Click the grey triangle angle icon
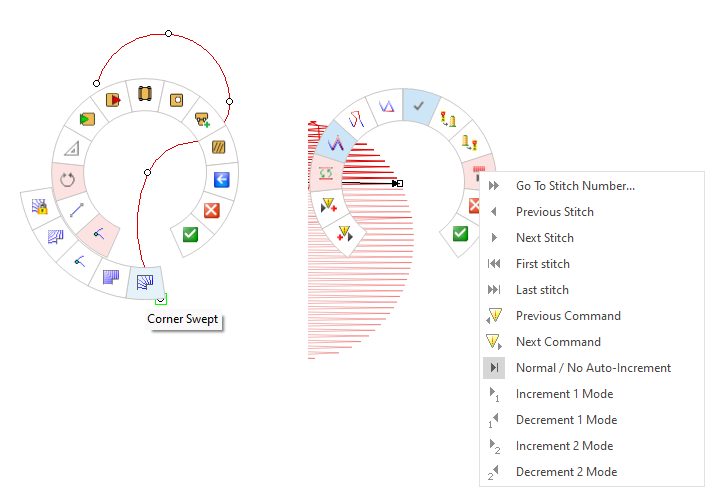This screenshot has height=502, width=726. 71,149
